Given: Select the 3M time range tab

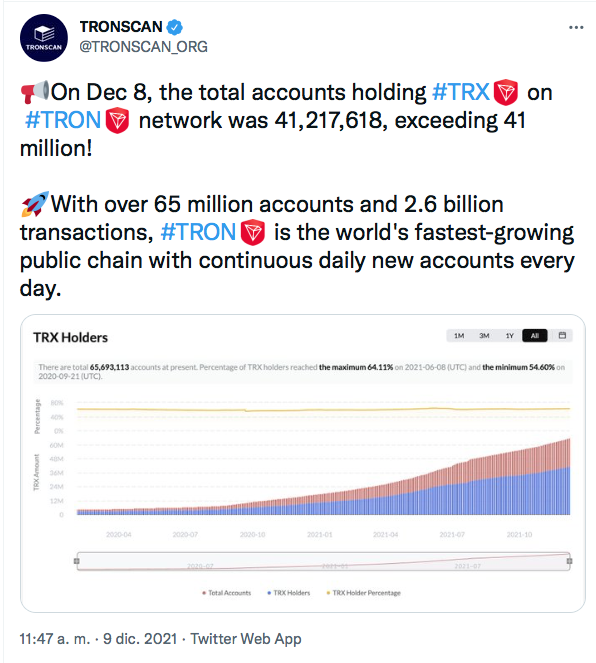Looking at the screenshot, I should pos(484,336).
